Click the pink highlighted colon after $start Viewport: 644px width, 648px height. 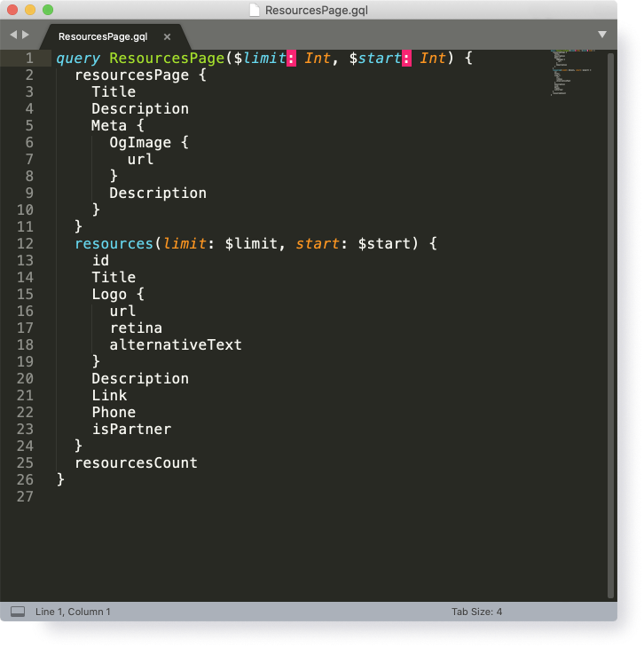pyautogui.click(x=406, y=59)
